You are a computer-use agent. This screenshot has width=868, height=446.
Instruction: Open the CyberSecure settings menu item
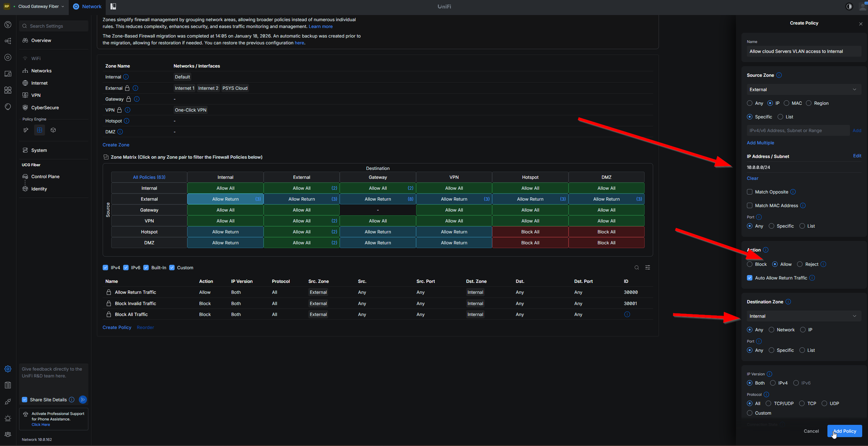45,108
